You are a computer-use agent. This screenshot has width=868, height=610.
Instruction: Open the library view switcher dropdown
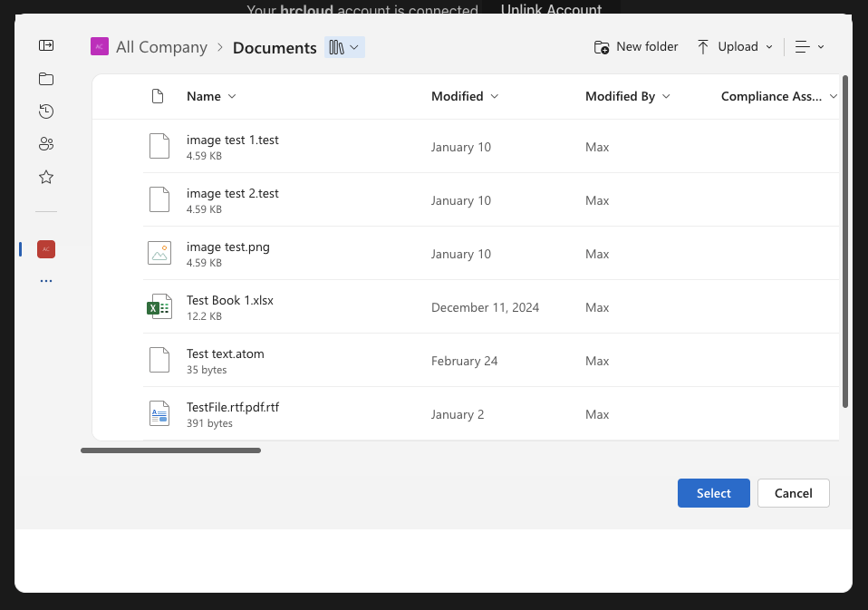[x=344, y=47]
